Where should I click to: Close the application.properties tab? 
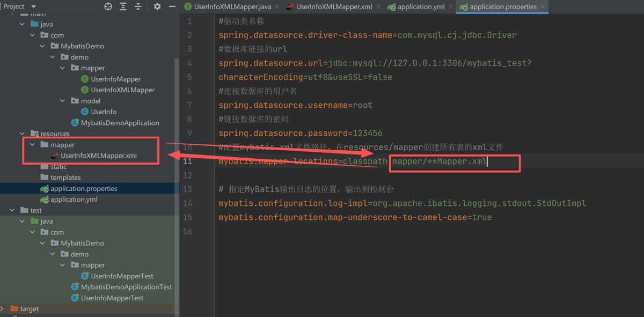click(543, 7)
